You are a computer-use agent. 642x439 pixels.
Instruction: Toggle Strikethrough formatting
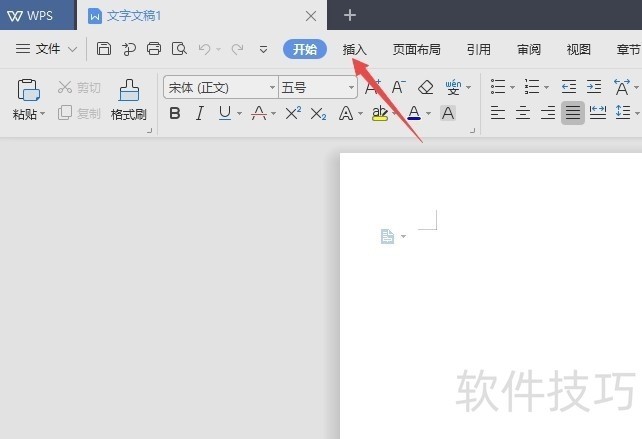tap(259, 113)
